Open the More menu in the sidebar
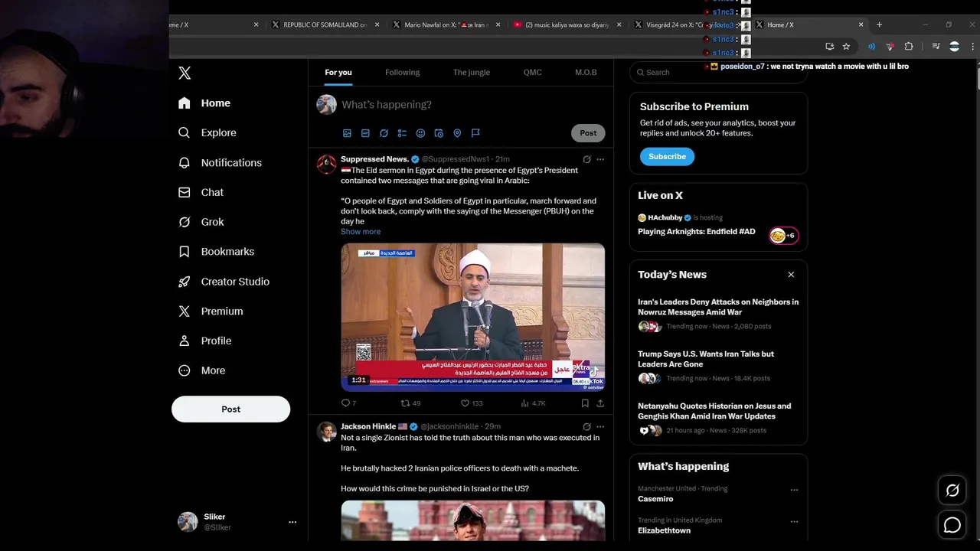The image size is (980, 551). tap(202, 370)
